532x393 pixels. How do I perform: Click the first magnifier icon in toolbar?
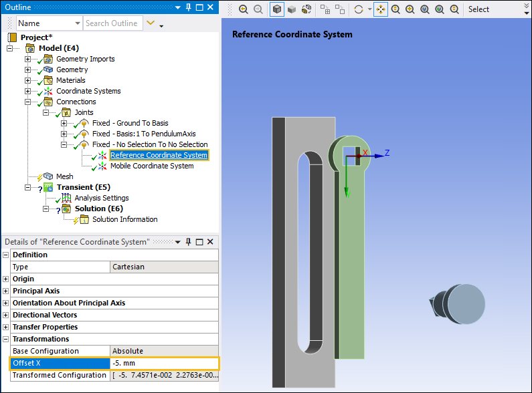243,9
